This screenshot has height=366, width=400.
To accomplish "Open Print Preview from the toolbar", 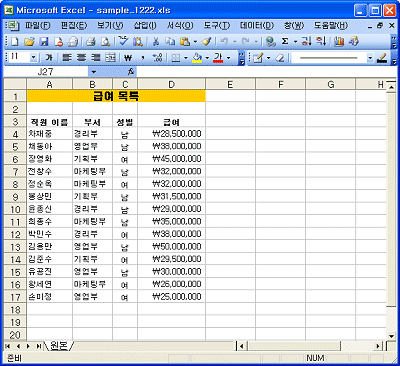I will (x=105, y=41).
